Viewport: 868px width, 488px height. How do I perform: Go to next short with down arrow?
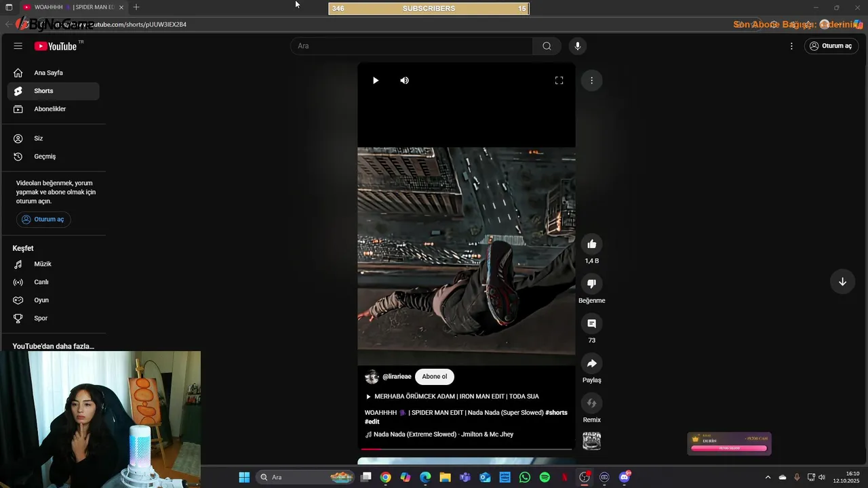(x=842, y=282)
